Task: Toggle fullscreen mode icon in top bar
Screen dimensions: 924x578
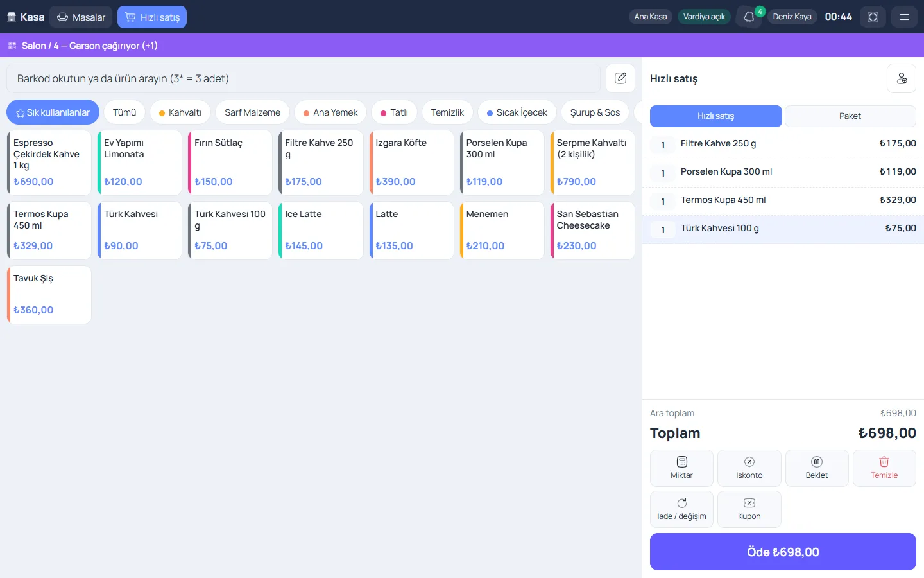Action: [x=873, y=17]
